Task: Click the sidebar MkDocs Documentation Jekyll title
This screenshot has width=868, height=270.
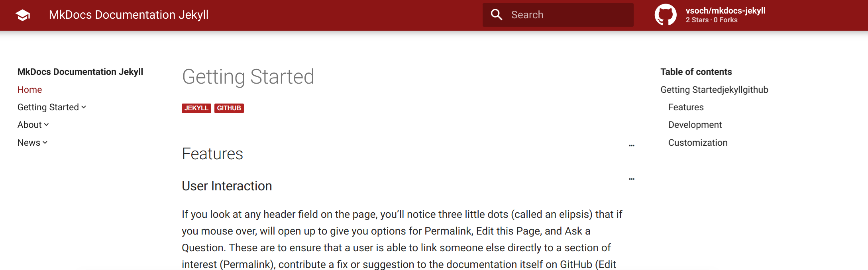Action: click(80, 72)
